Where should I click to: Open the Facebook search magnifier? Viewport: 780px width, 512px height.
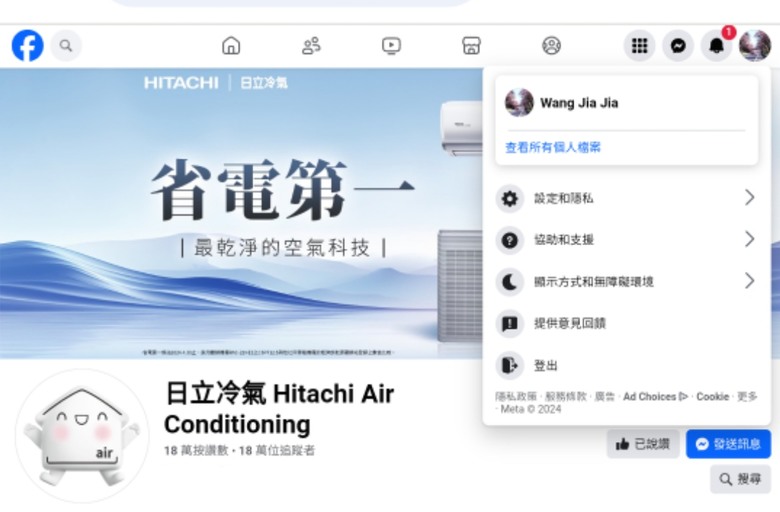(x=66, y=46)
